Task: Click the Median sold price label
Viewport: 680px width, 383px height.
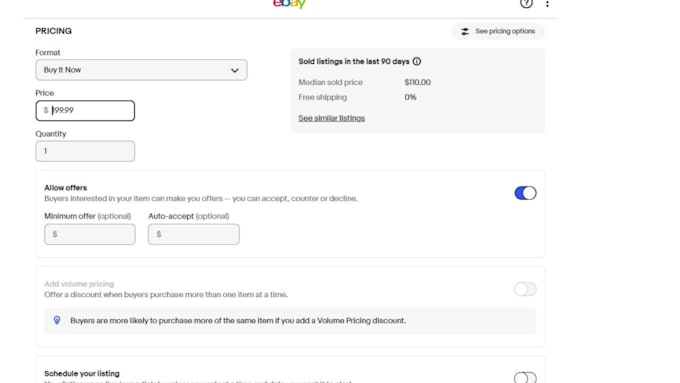Action: tap(330, 82)
